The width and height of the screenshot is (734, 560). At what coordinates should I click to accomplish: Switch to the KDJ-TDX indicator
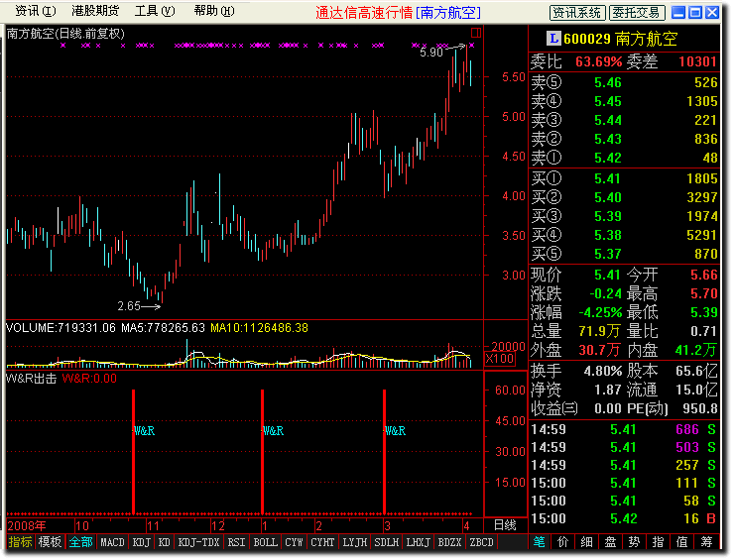click(199, 542)
